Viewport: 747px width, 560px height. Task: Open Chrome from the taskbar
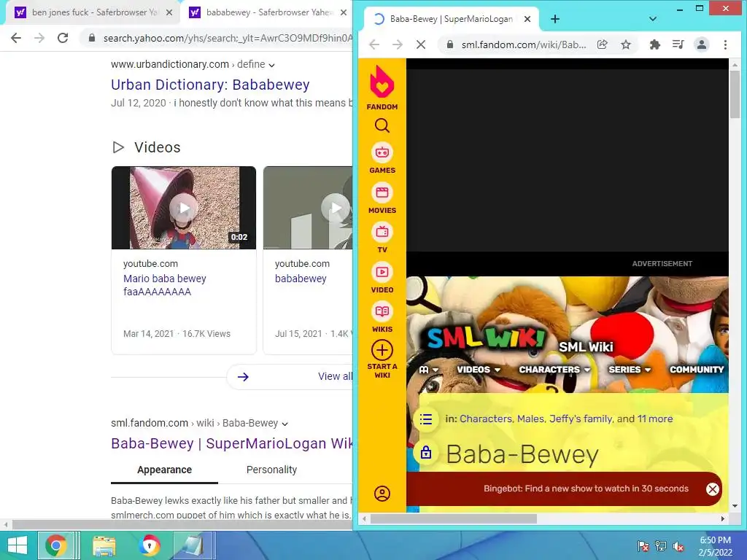[57, 545]
